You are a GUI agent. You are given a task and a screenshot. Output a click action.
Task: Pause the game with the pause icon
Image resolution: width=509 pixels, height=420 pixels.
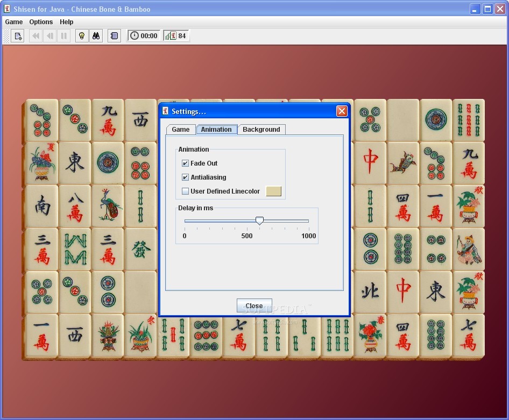pos(64,35)
